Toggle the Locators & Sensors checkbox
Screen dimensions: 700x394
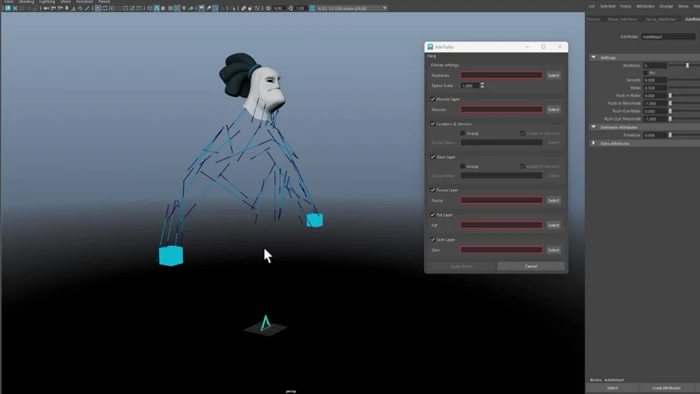(x=433, y=124)
